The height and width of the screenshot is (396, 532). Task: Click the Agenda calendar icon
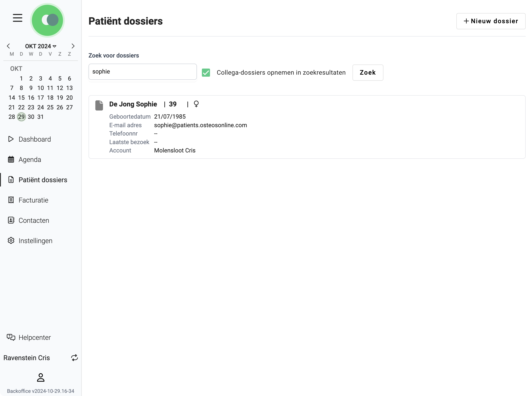(11, 159)
